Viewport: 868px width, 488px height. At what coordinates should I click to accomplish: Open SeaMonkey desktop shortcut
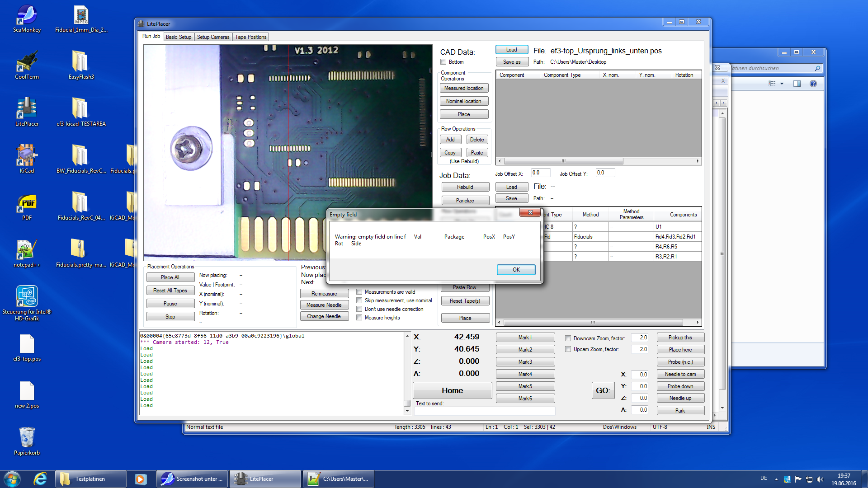[27, 19]
